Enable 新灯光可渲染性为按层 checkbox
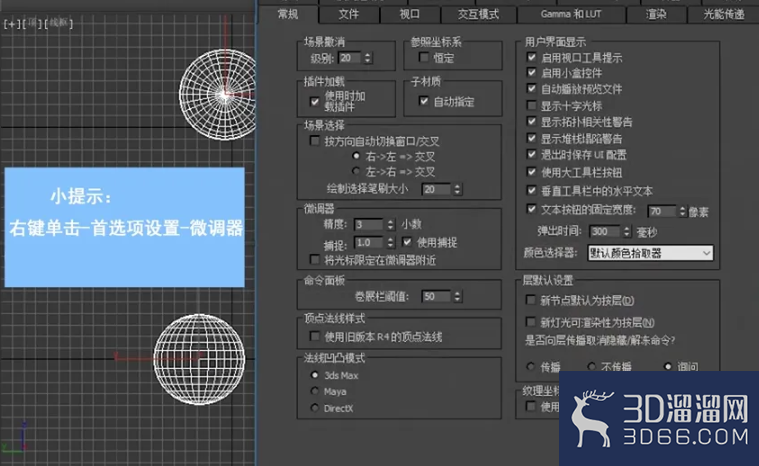The image size is (759, 466). click(531, 322)
